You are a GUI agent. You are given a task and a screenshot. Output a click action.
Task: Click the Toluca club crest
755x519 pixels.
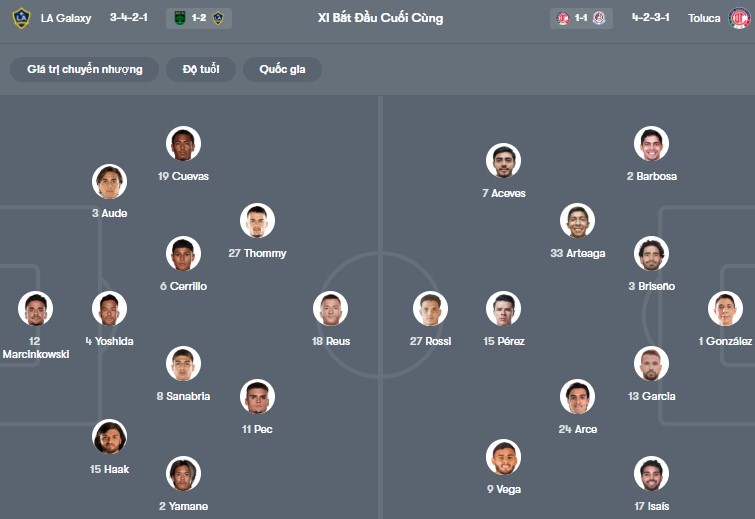(x=738, y=18)
